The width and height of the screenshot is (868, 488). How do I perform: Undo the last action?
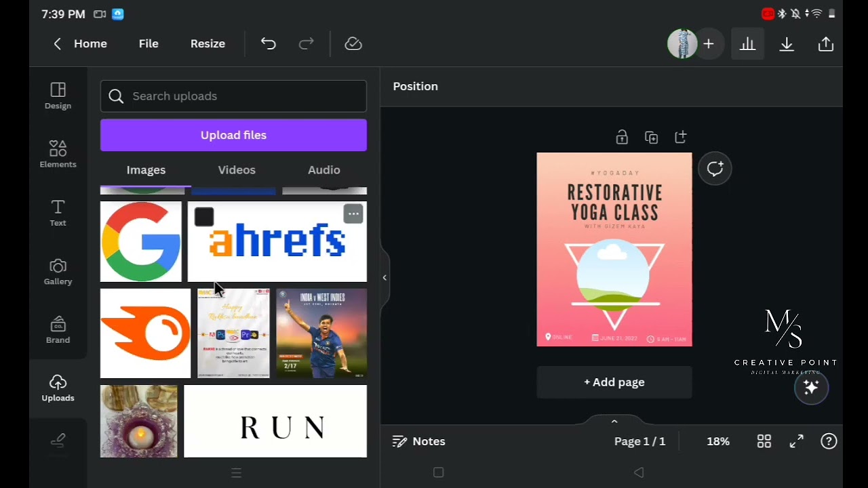click(x=269, y=43)
